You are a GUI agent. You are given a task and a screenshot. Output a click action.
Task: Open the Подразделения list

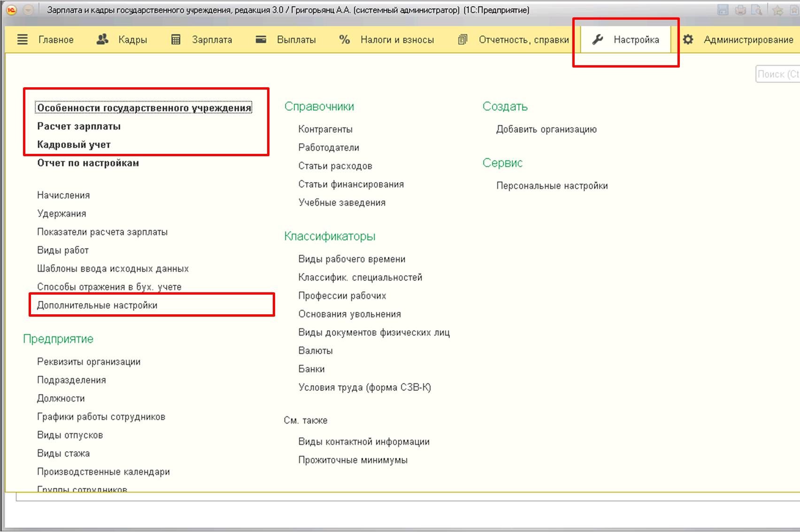tap(71, 380)
